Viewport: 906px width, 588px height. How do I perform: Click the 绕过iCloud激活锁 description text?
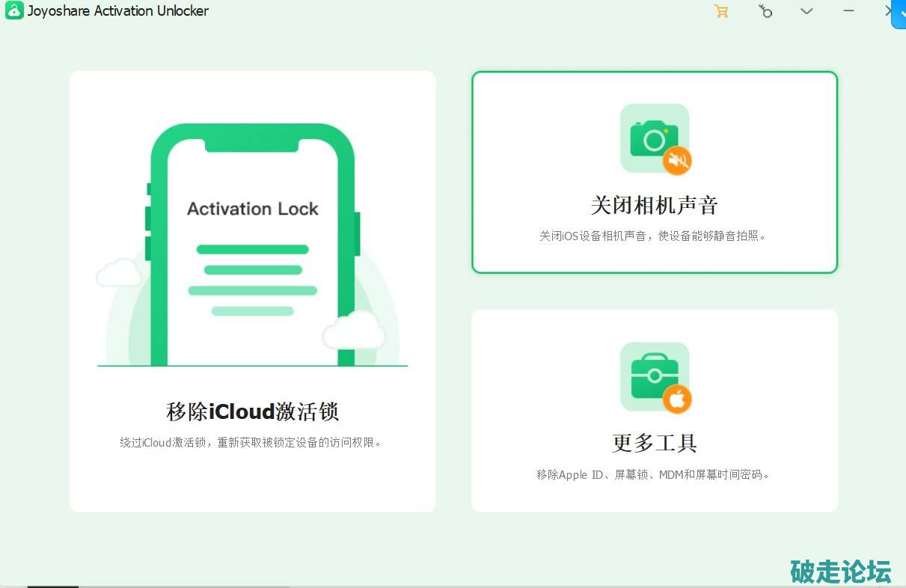(x=252, y=442)
